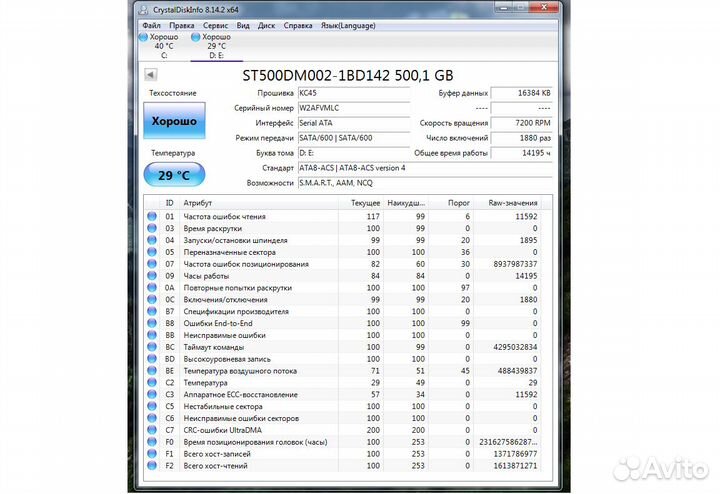Click the status icon for attribute 0C
Image resolution: width=720 pixels, height=494 pixels.
pos(152,299)
